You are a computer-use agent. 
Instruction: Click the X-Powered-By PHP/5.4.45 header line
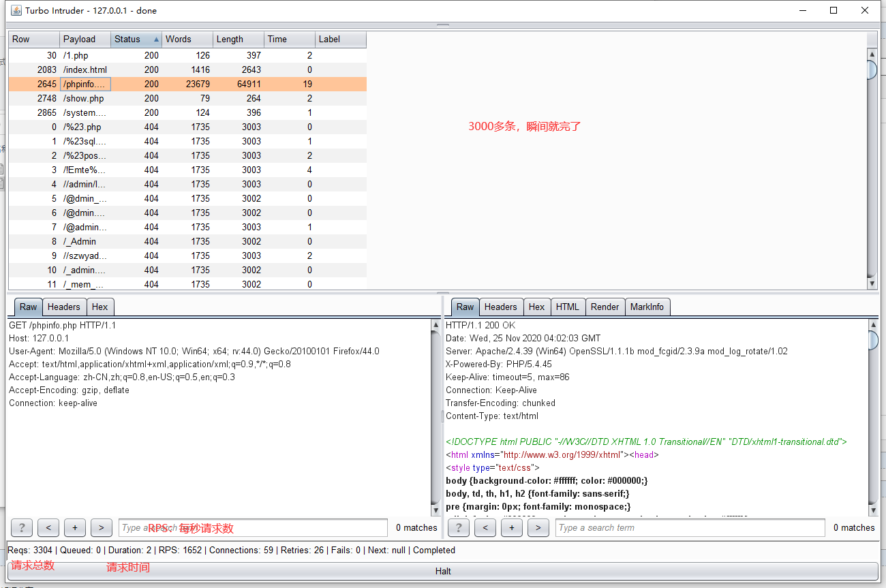click(499, 364)
